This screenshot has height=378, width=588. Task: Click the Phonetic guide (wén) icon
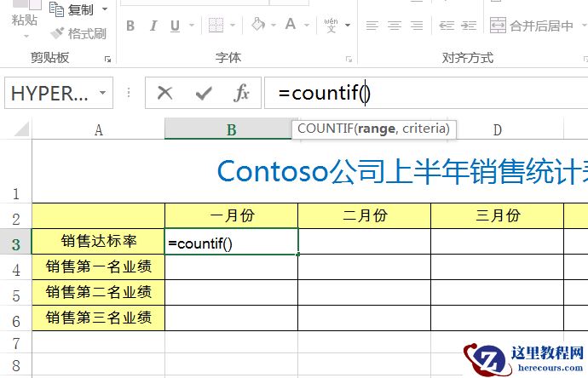tap(331, 25)
